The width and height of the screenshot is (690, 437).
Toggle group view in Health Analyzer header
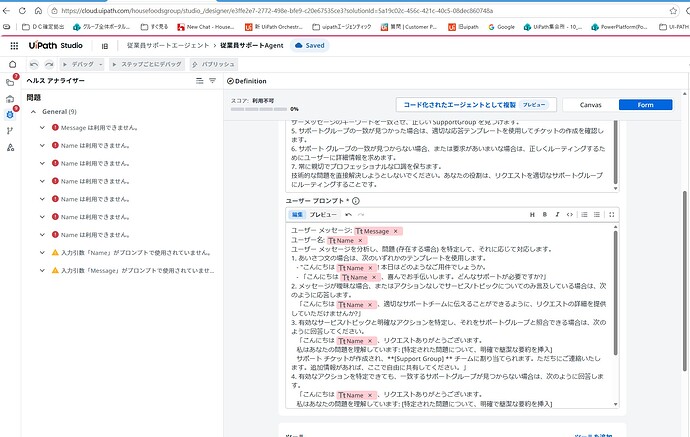pos(199,81)
